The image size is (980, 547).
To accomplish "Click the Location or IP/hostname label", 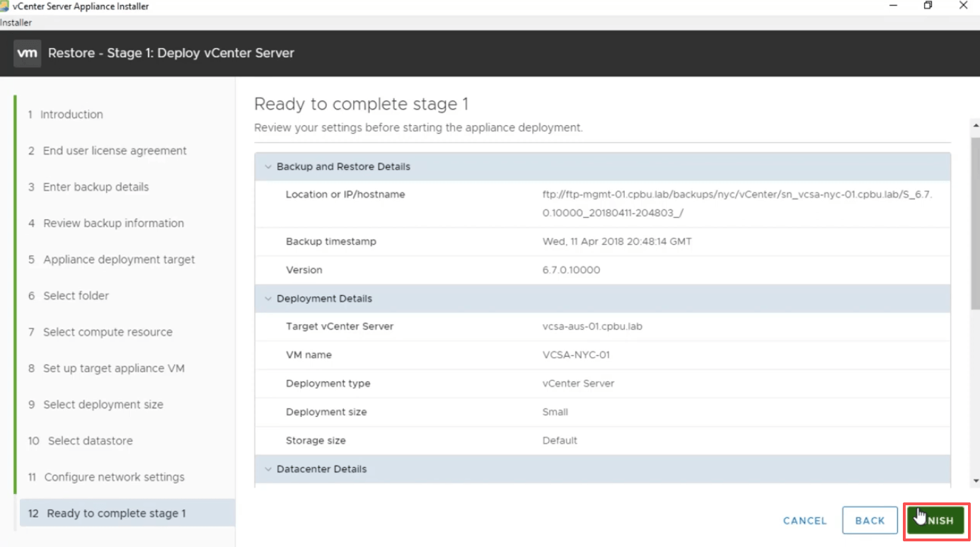I will (345, 195).
